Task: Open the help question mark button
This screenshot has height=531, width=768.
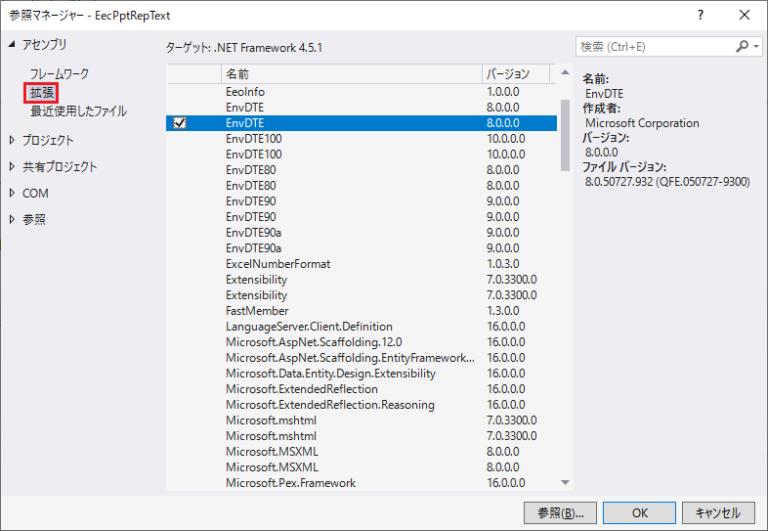Action: click(700, 15)
